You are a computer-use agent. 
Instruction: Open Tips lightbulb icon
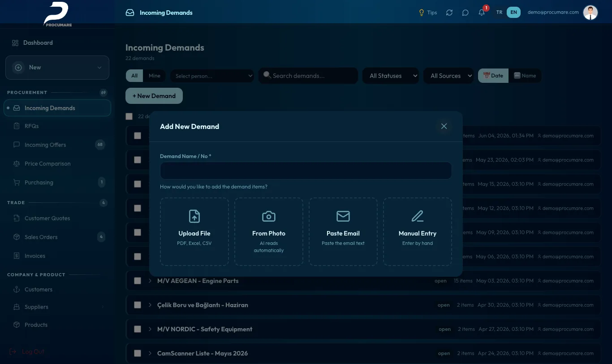[x=421, y=13]
